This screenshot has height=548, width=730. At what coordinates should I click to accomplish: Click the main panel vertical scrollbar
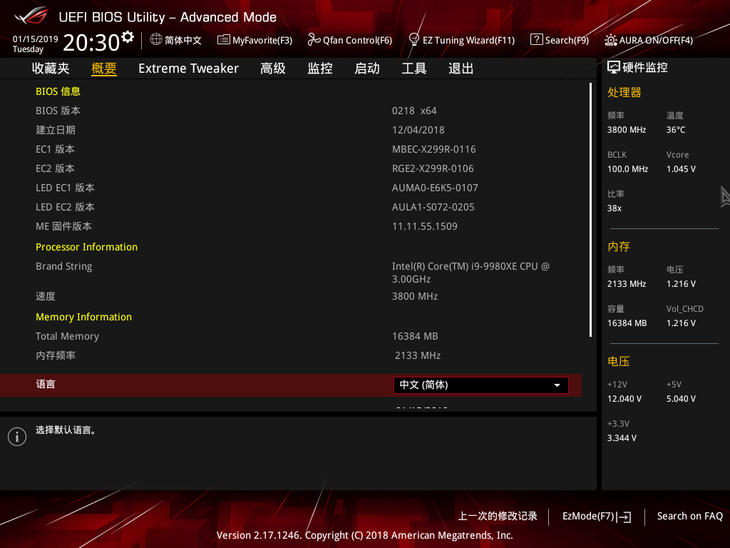(590, 210)
